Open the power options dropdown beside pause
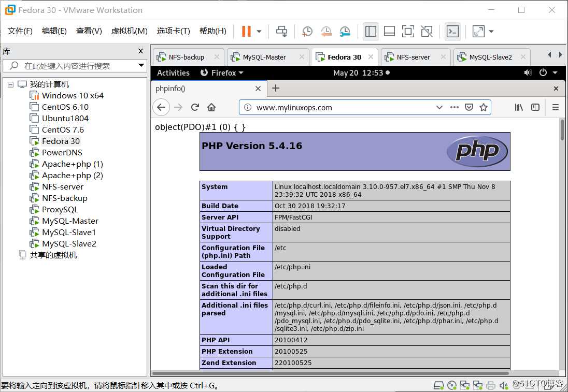This screenshot has width=568, height=392. point(259,31)
